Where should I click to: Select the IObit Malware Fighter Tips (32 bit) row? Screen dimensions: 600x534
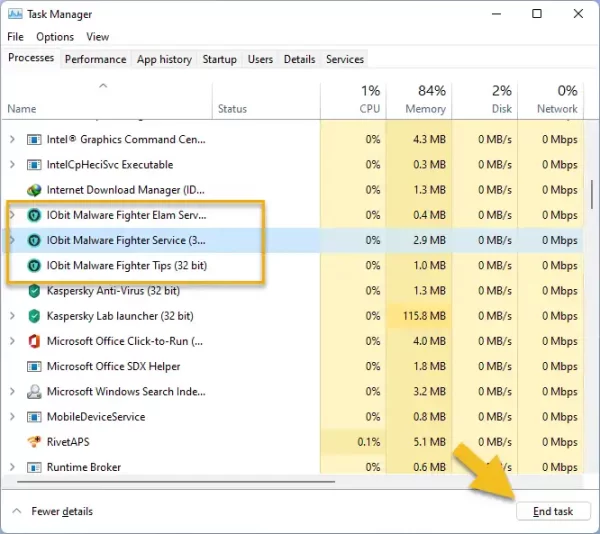pos(293,265)
